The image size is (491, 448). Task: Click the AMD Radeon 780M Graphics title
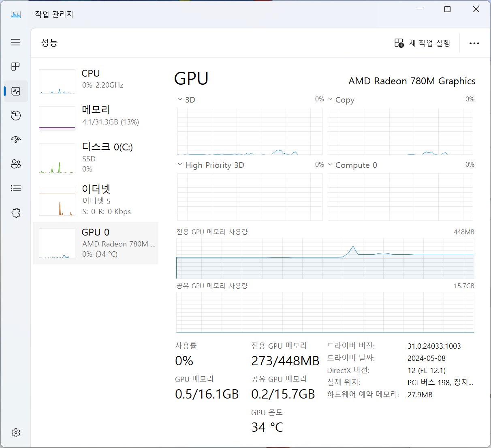(x=412, y=81)
